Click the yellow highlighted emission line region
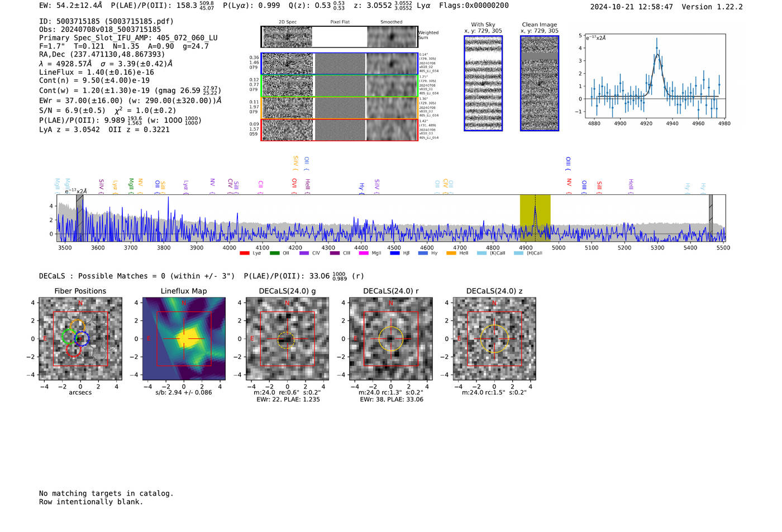This screenshot has width=782, height=532. pos(535,218)
